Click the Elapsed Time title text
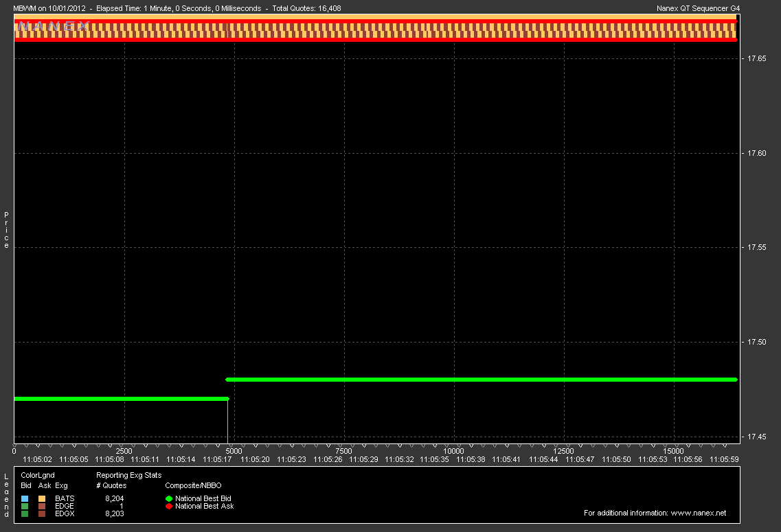 [179, 8]
